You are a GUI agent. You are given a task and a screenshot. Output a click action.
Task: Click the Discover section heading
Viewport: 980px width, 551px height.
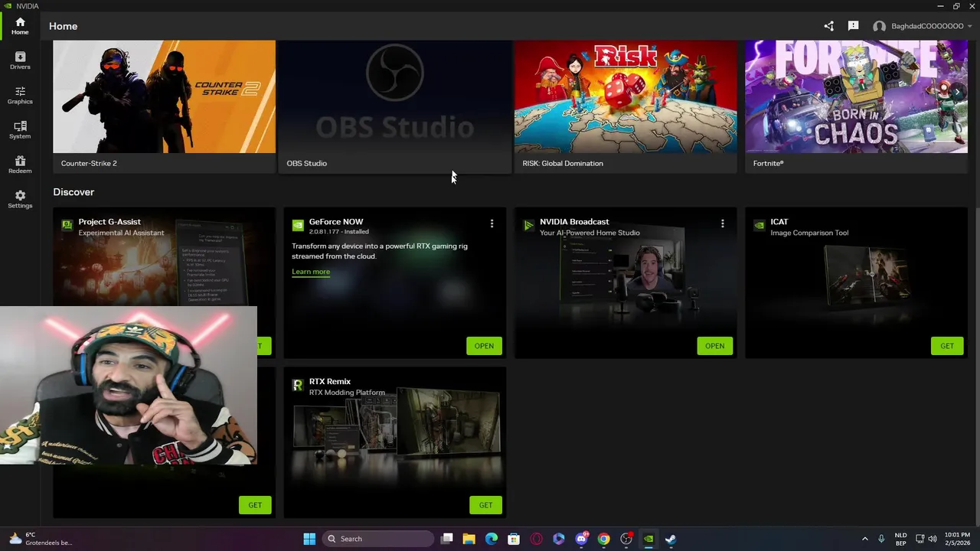[x=73, y=192]
